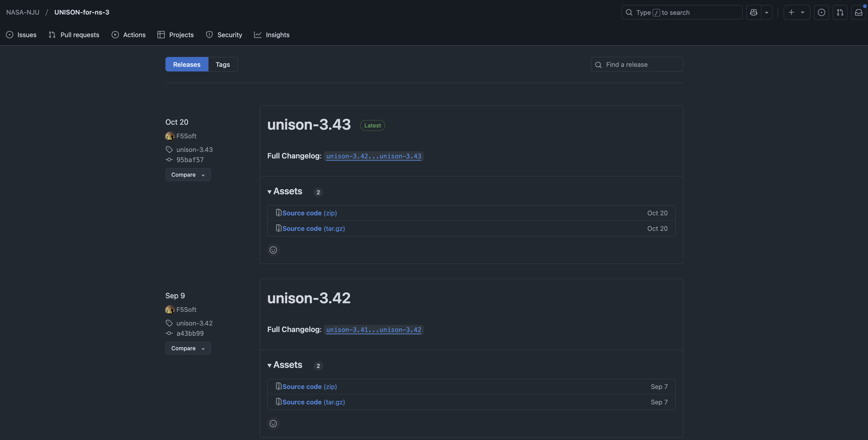
Task: Add emoji reaction to unison-3.42 release
Action: (x=273, y=423)
